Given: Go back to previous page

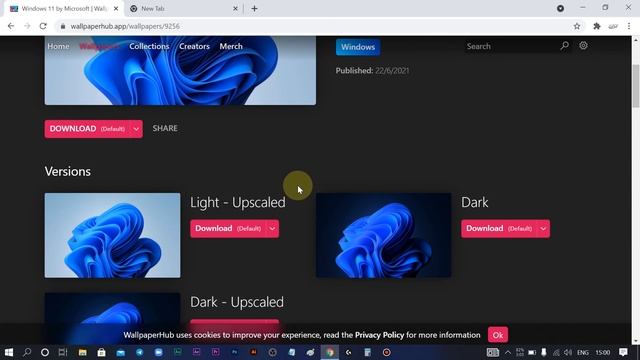Looking at the screenshot, I should click(x=11, y=26).
